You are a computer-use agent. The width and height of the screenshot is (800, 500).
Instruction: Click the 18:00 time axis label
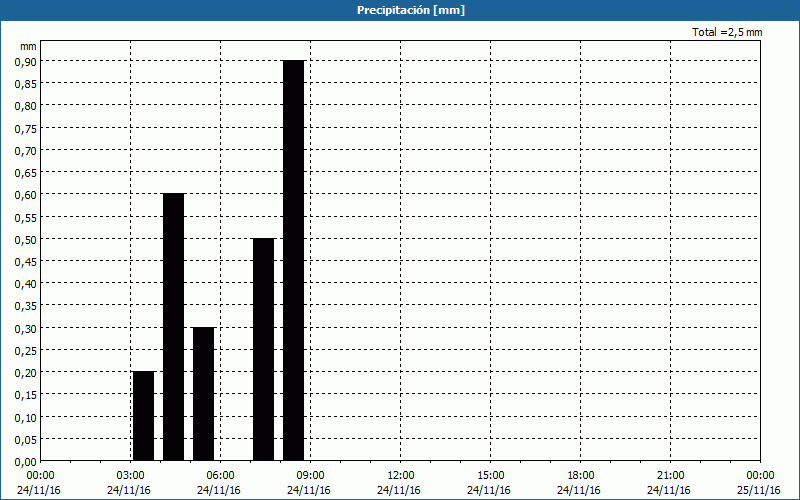[580, 476]
